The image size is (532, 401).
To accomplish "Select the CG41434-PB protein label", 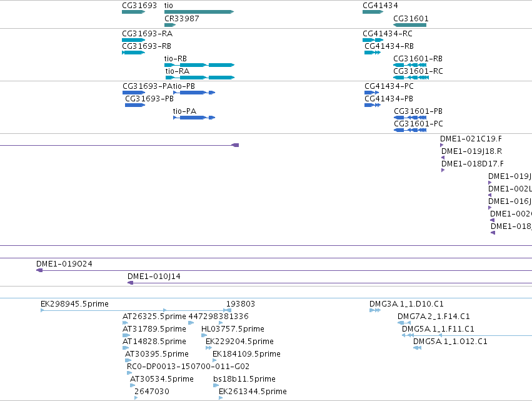I will click(389, 99).
